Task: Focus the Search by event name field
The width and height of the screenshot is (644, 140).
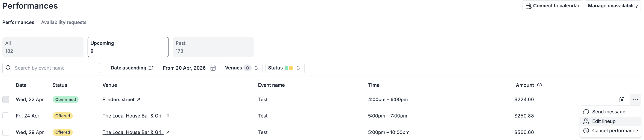Action: pyautogui.click(x=55, y=68)
